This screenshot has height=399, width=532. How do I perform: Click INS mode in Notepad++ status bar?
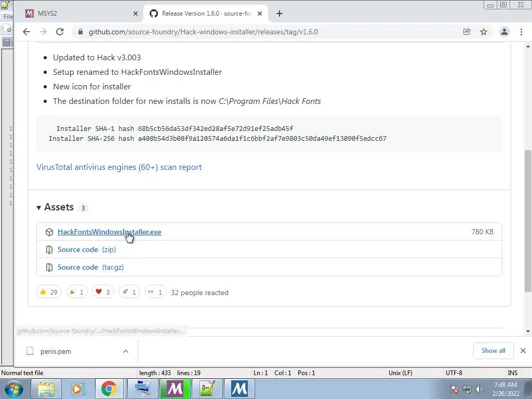tap(512, 373)
